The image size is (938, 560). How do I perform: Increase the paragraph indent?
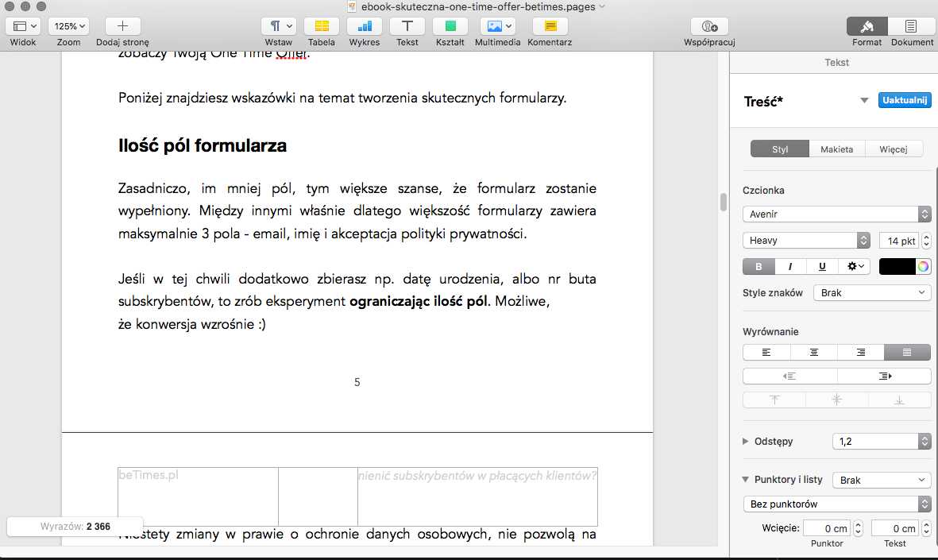[884, 377]
